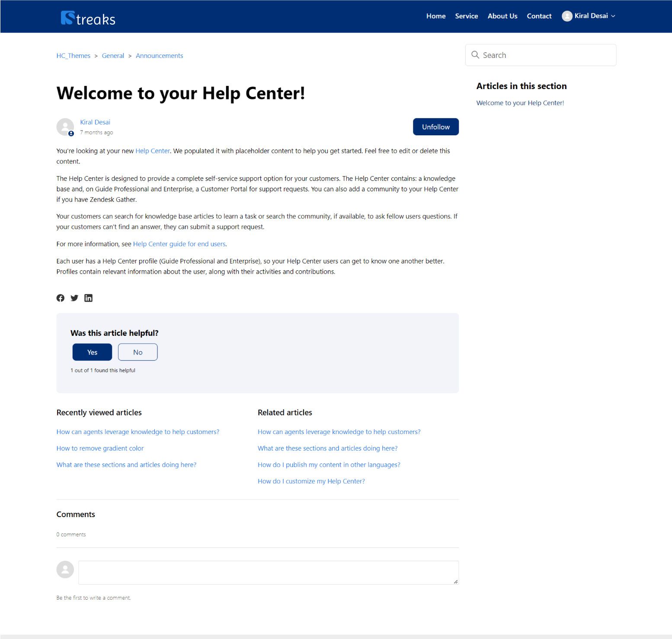Vote Yes on article helpfulness
The height and width of the screenshot is (639, 672).
click(92, 352)
